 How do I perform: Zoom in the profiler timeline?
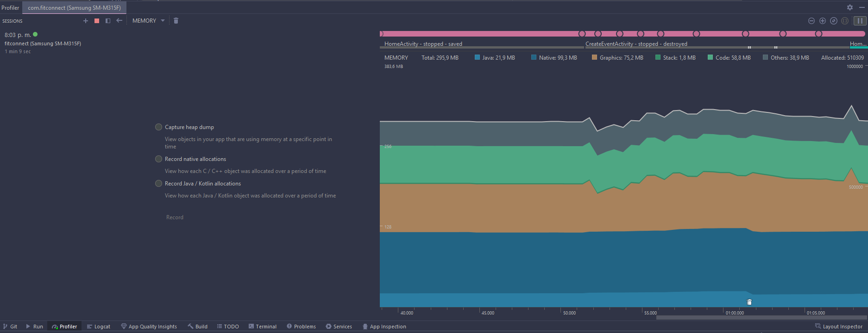click(823, 21)
